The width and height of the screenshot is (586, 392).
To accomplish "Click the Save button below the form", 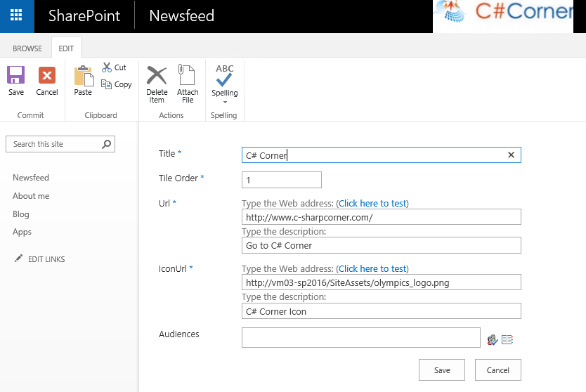I will [442, 370].
